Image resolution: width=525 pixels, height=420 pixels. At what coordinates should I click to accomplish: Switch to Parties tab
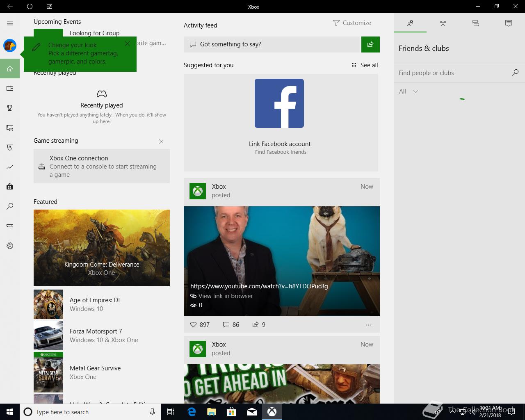[443, 23]
